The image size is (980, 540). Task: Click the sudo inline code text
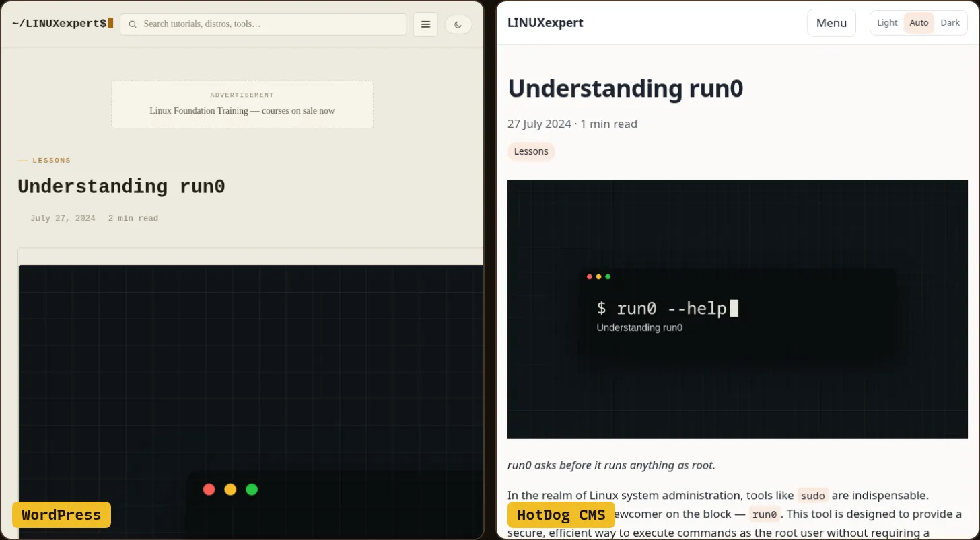tap(813, 496)
